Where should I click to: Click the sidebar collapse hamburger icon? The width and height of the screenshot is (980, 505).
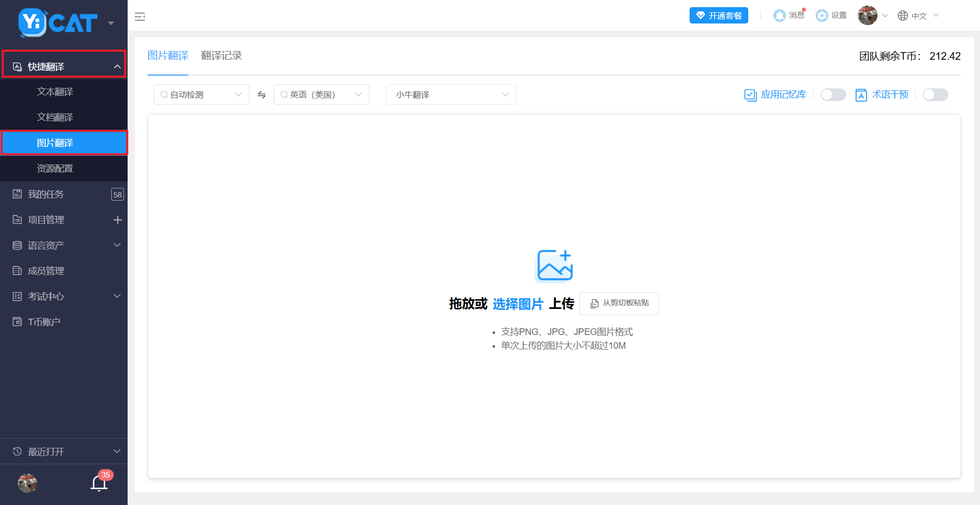140,17
